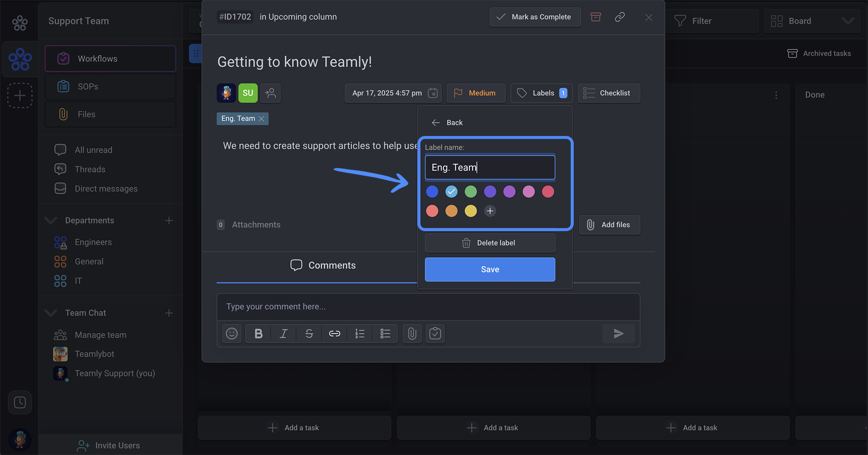The height and width of the screenshot is (455, 868).
Task: Open Manage team
Action: (90, 335)
